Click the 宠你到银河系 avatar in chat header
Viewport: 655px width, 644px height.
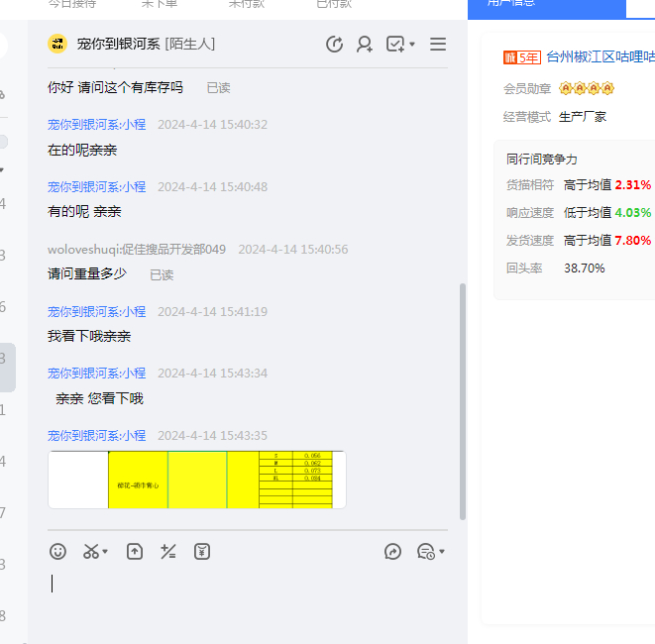[57, 44]
